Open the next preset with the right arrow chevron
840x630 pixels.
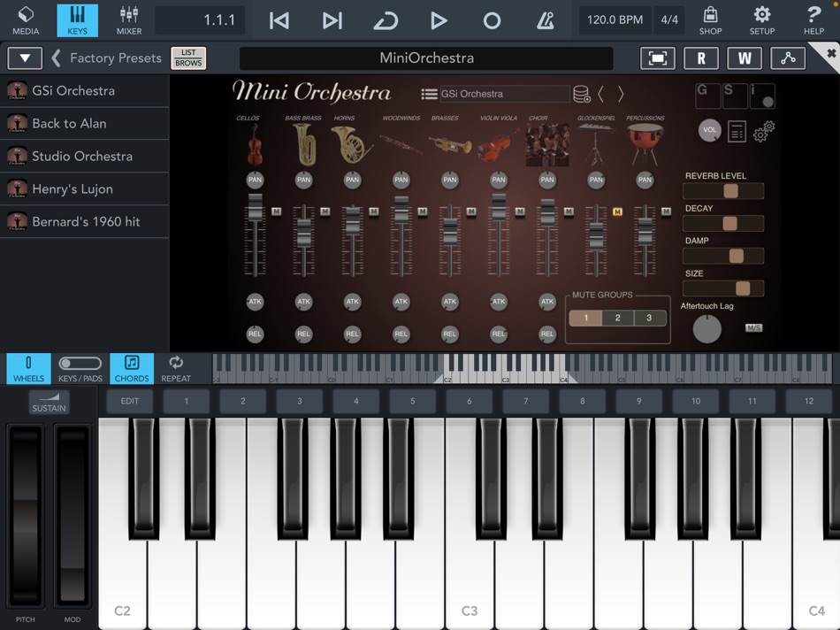[x=622, y=92]
